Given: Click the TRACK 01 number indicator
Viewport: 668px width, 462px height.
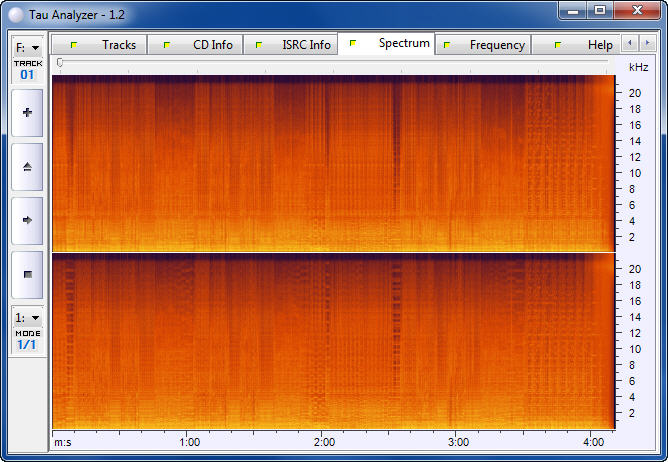Looking at the screenshot, I should tap(27, 75).
